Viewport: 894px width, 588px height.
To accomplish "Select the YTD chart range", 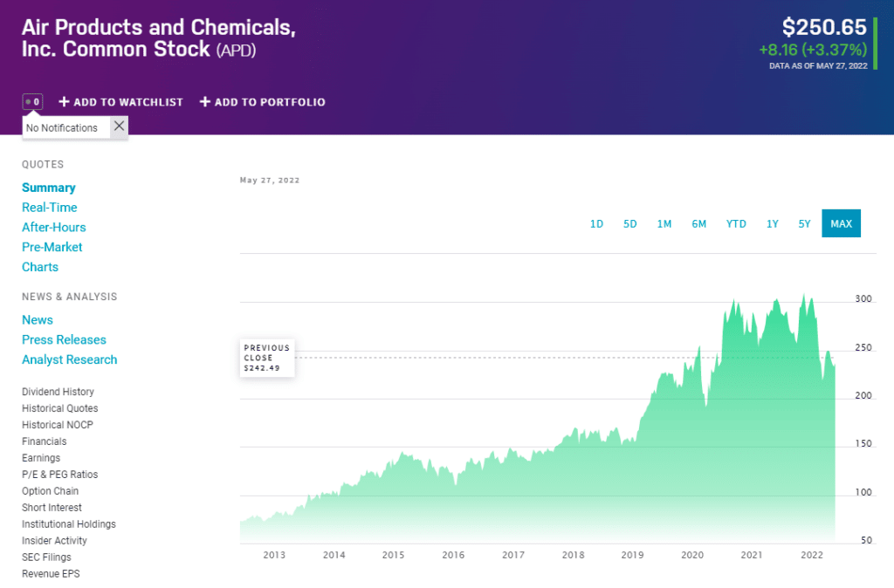I will point(736,224).
